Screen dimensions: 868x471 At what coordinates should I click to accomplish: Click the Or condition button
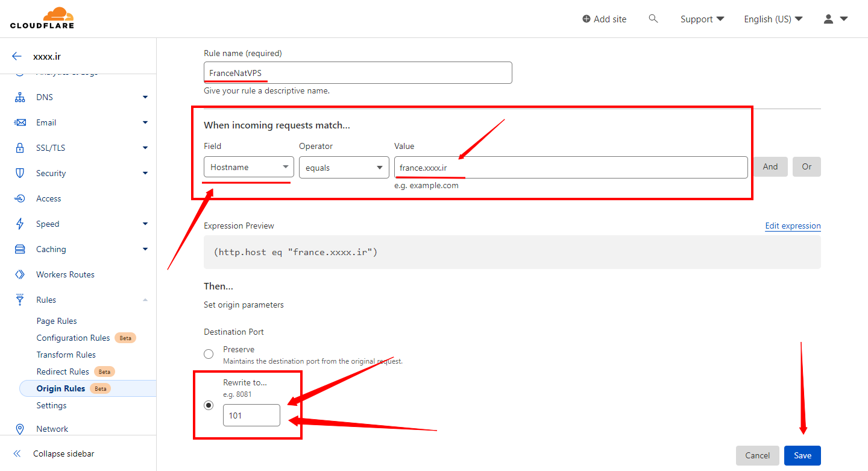[807, 166]
